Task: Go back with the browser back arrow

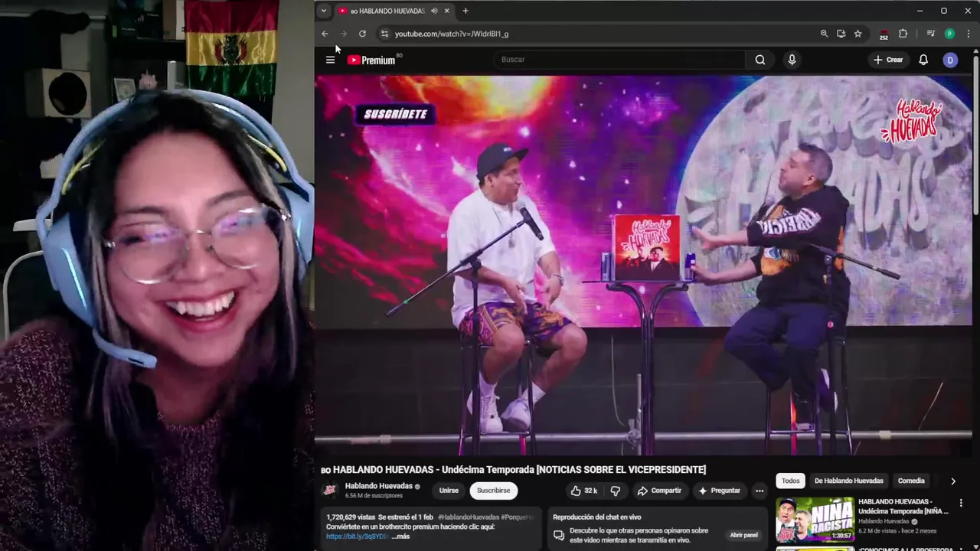Action: click(x=325, y=34)
